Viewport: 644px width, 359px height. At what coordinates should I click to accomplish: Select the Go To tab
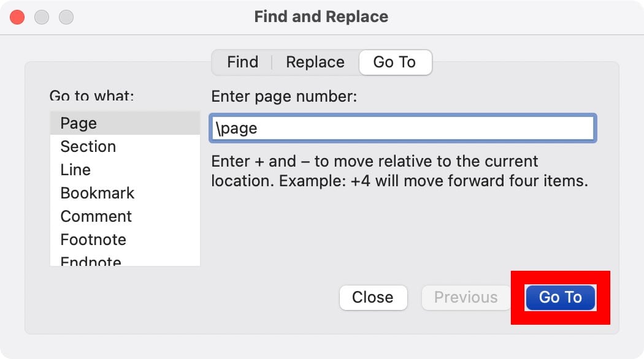click(x=395, y=62)
